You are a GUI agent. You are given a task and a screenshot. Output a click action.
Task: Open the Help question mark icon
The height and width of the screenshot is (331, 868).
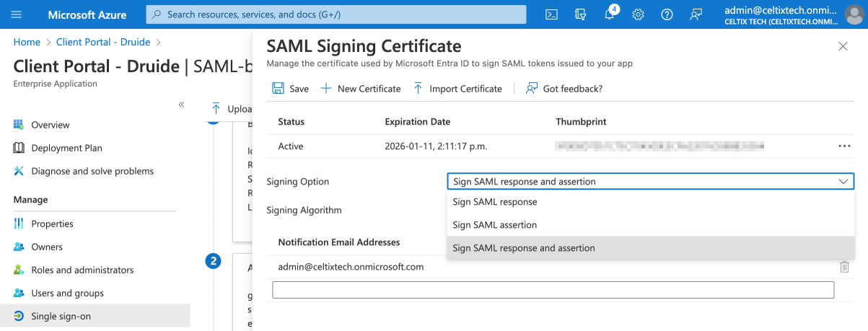coord(667,14)
